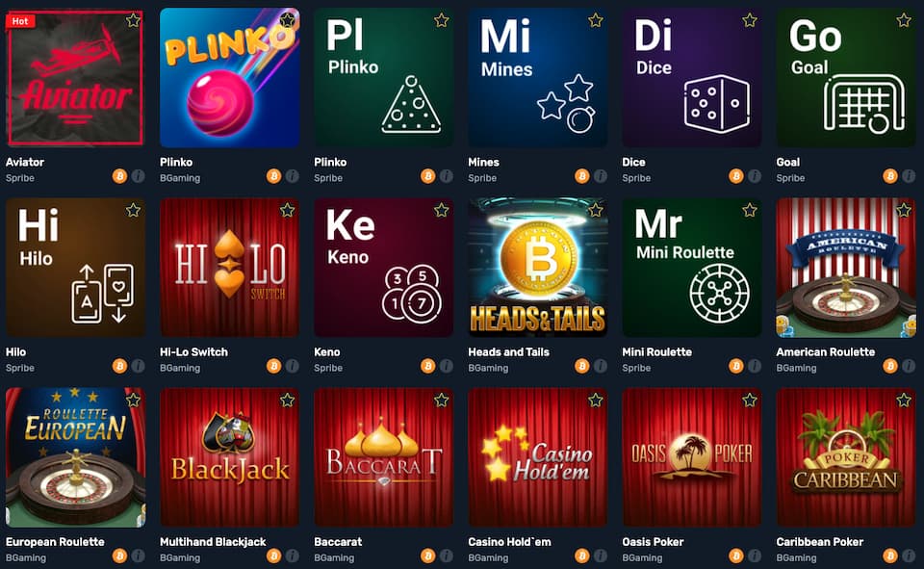The height and width of the screenshot is (569, 924).
Task: Click the Hot badge on Aviator
Action: 20,21
